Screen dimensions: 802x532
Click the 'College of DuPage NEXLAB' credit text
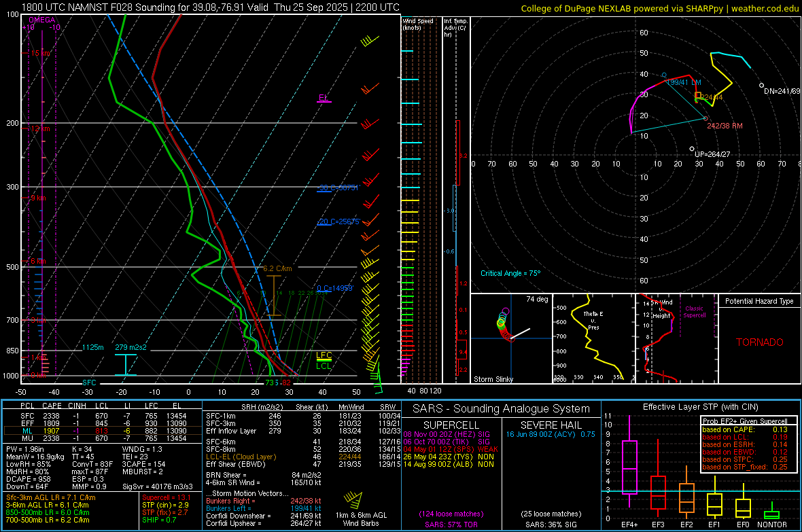(x=659, y=8)
